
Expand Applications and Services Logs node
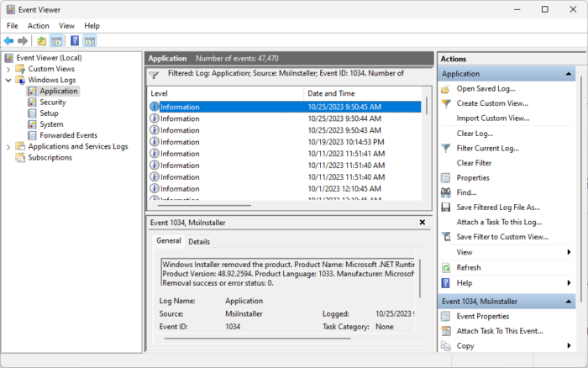click(x=8, y=146)
